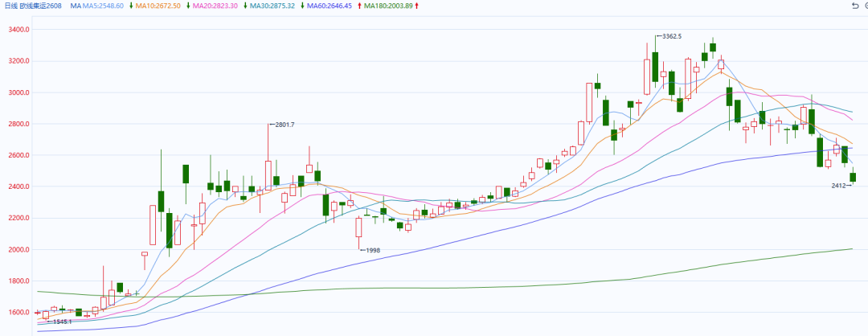Toggle the MA10:2672.50 indicator label
Image resolution: width=868 pixels, height=336 pixels.
click(158, 6)
